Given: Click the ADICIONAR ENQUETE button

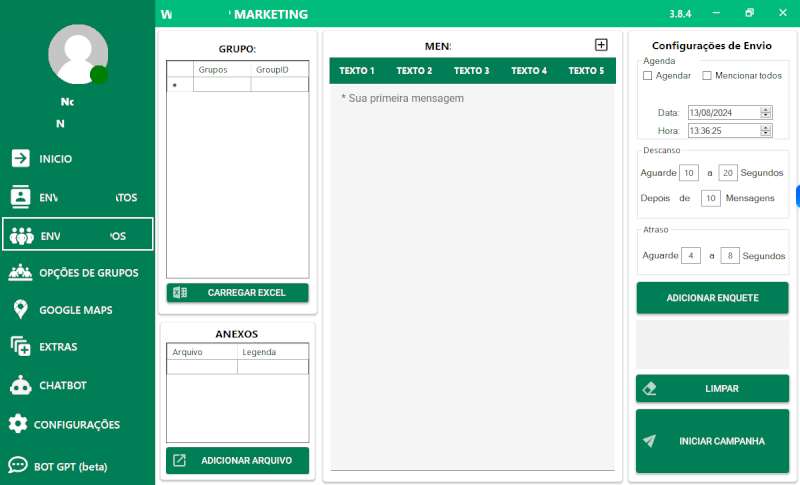Looking at the screenshot, I should click(712, 298).
